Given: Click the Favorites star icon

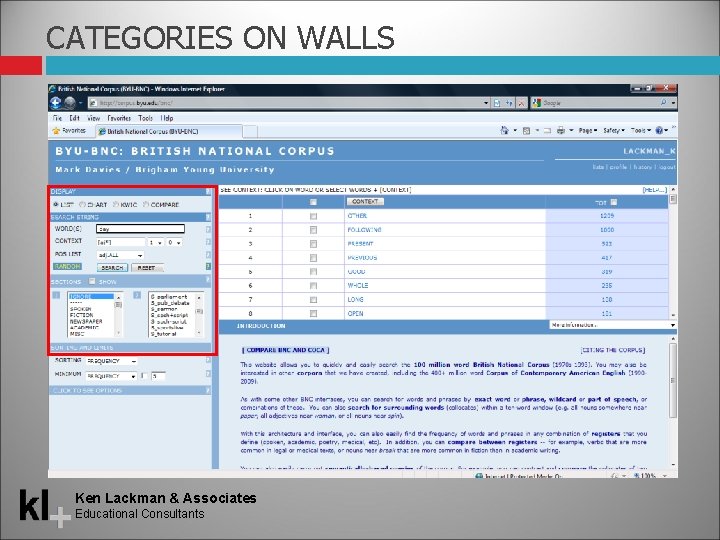Looking at the screenshot, I should coord(56,131).
